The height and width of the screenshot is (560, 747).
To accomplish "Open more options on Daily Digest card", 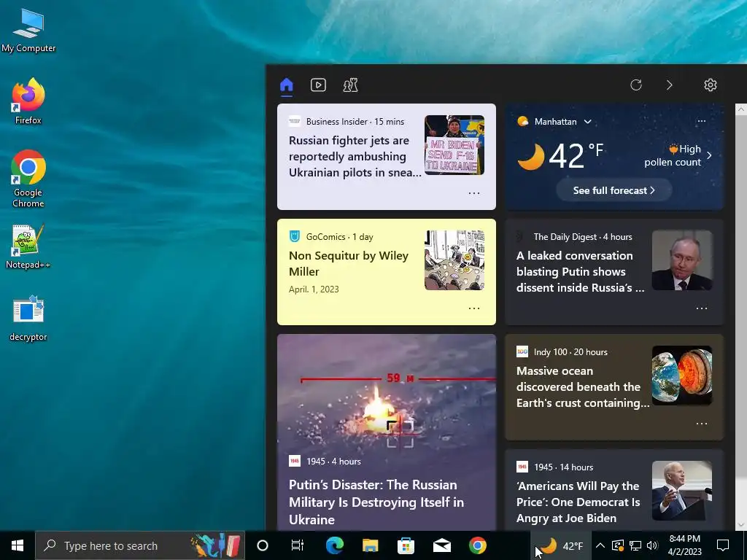I will (x=702, y=308).
